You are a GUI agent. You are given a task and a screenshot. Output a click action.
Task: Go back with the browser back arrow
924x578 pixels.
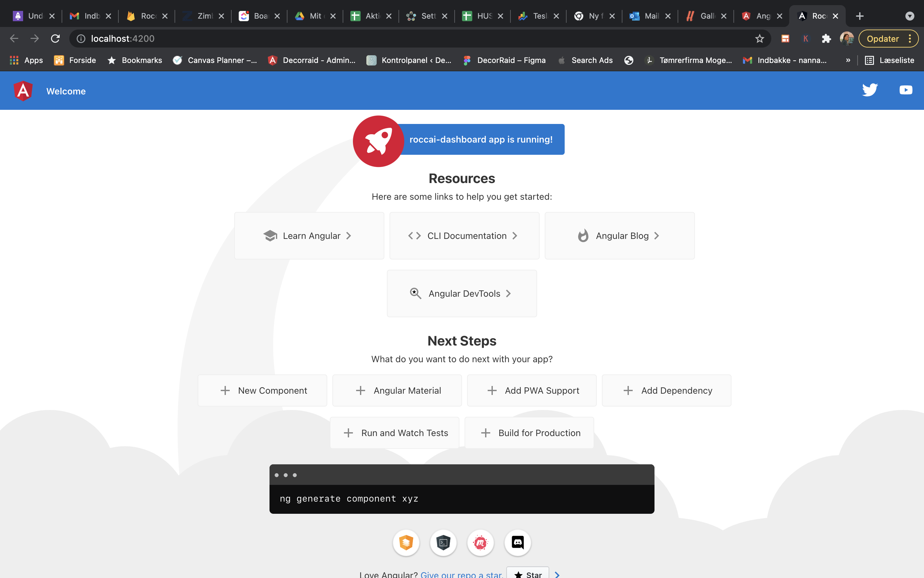click(14, 39)
